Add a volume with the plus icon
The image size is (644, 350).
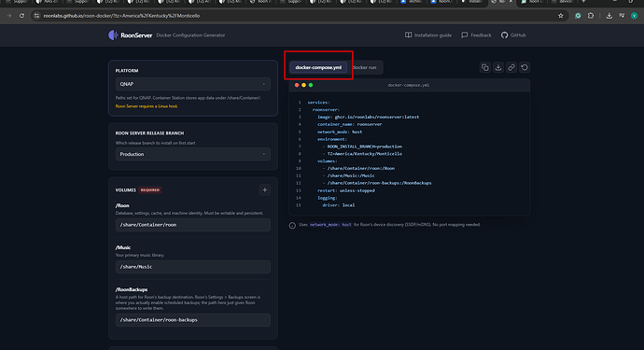point(265,189)
